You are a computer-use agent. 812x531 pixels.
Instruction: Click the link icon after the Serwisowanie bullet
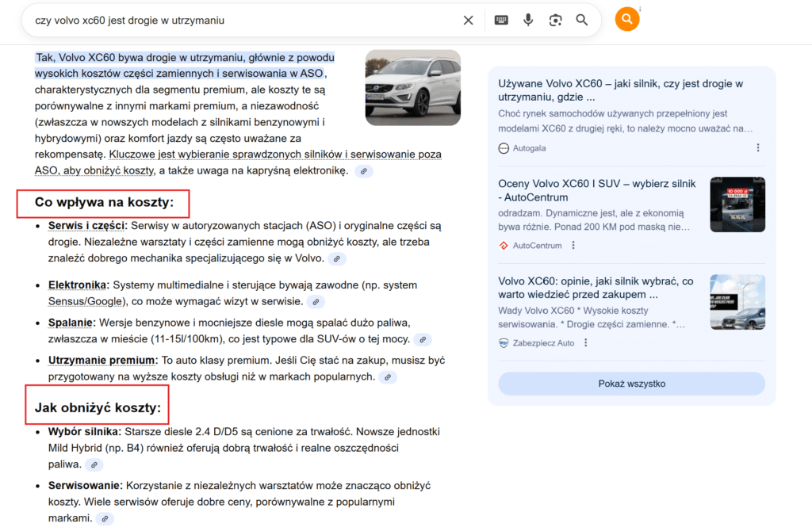(x=104, y=518)
